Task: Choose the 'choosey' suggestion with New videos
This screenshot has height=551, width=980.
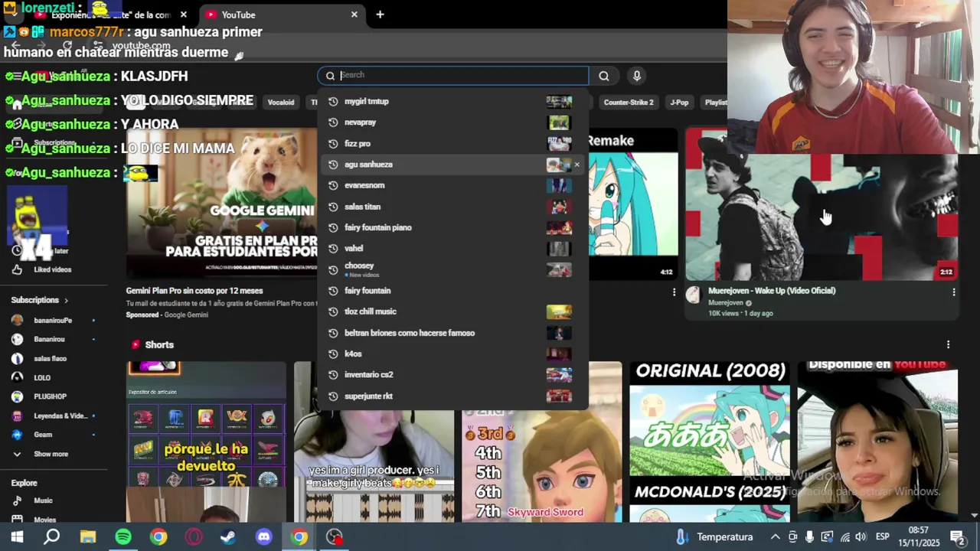Action: tap(452, 269)
